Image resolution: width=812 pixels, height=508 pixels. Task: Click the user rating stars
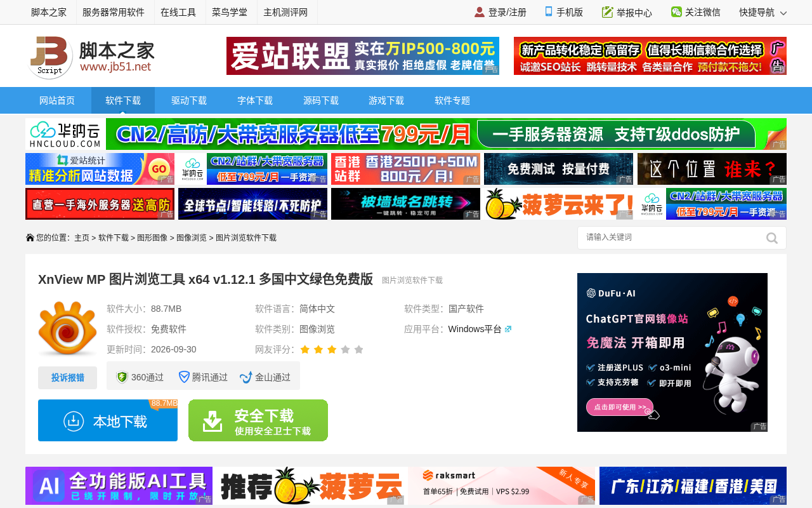pos(332,349)
